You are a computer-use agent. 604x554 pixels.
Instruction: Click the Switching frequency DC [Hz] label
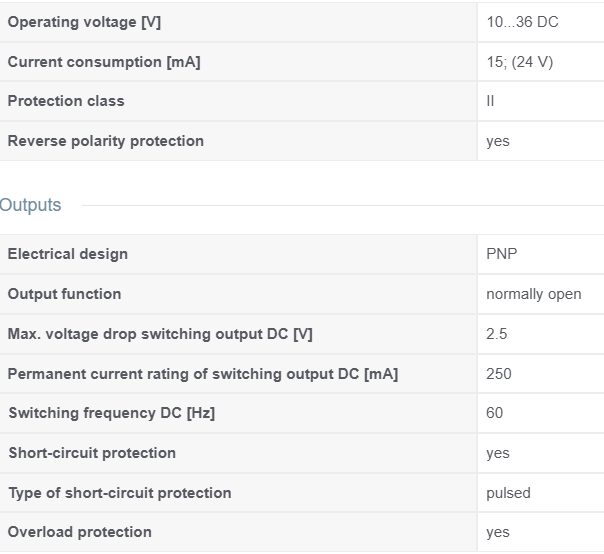click(112, 413)
